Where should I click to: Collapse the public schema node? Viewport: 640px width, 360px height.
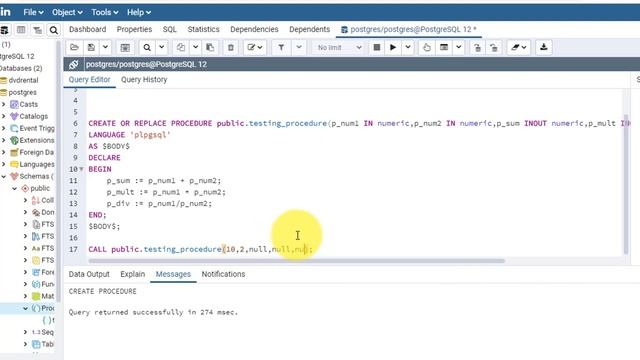pyautogui.click(x=15, y=189)
